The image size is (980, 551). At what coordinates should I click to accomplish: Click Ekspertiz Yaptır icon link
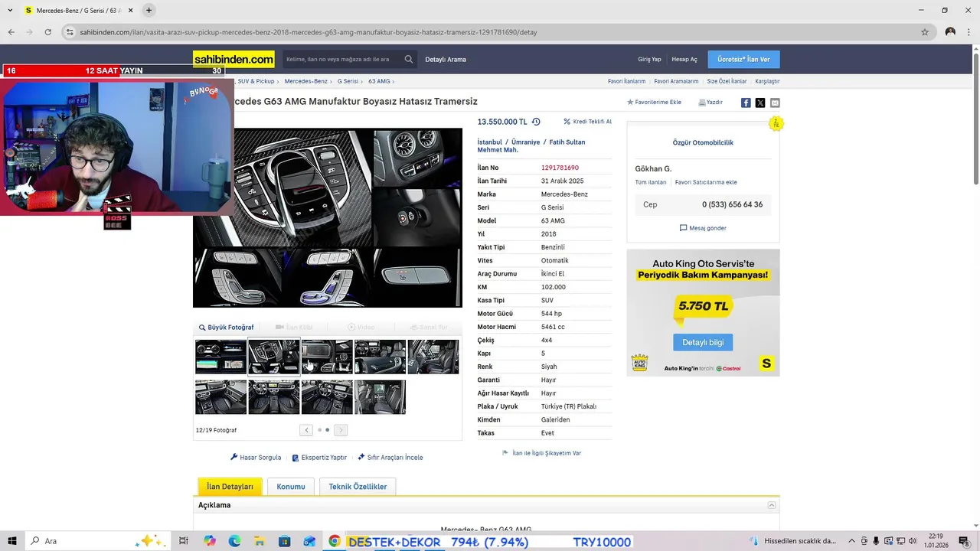(x=319, y=458)
